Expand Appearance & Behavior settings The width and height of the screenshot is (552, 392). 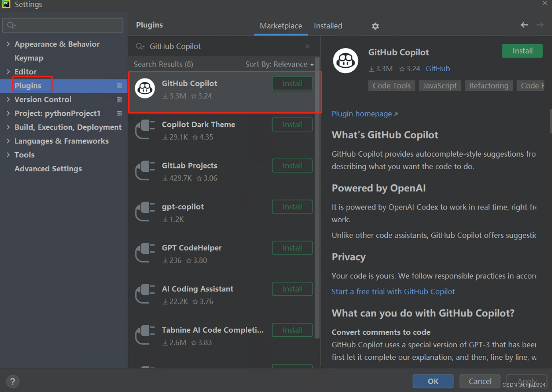click(8, 44)
